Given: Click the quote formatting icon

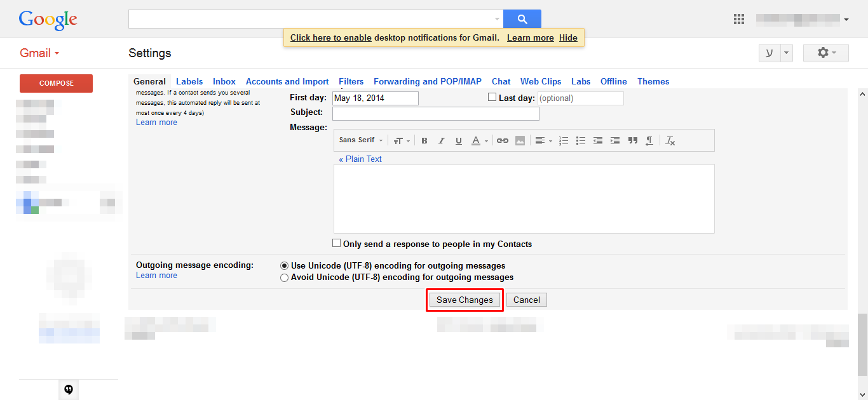Looking at the screenshot, I should click(632, 141).
